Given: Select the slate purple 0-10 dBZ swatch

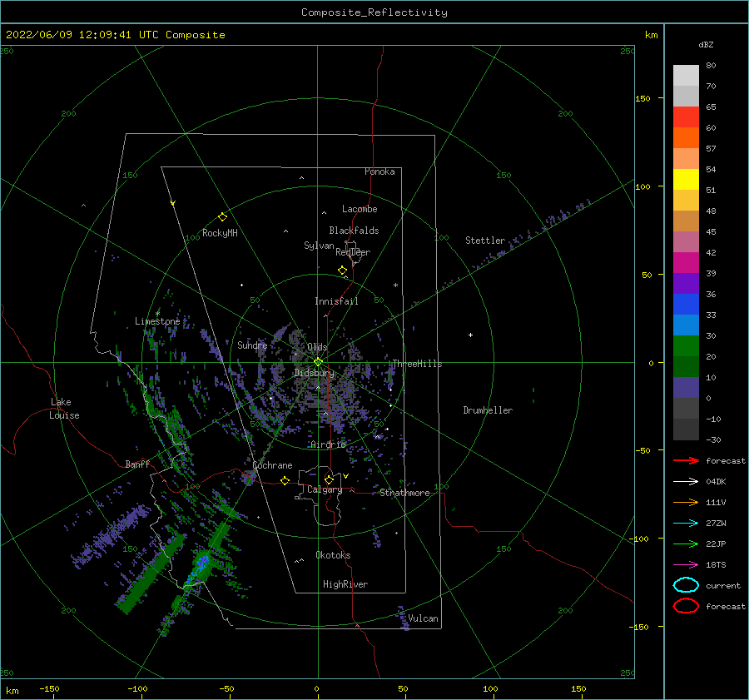Looking at the screenshot, I should [686, 388].
